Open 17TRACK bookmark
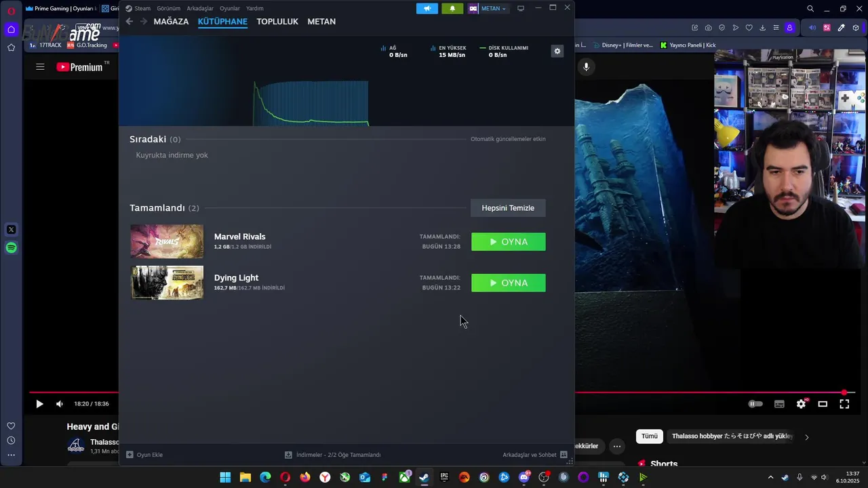 [45, 45]
